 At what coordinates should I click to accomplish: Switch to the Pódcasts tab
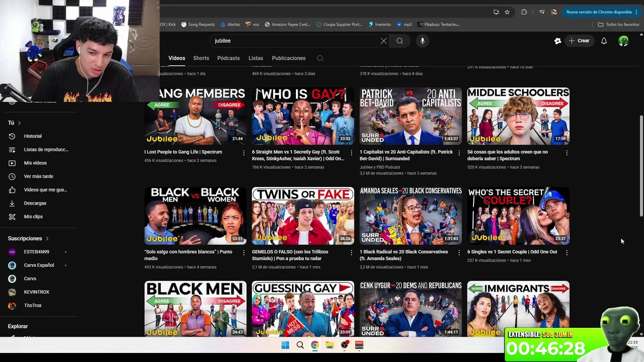click(x=228, y=58)
